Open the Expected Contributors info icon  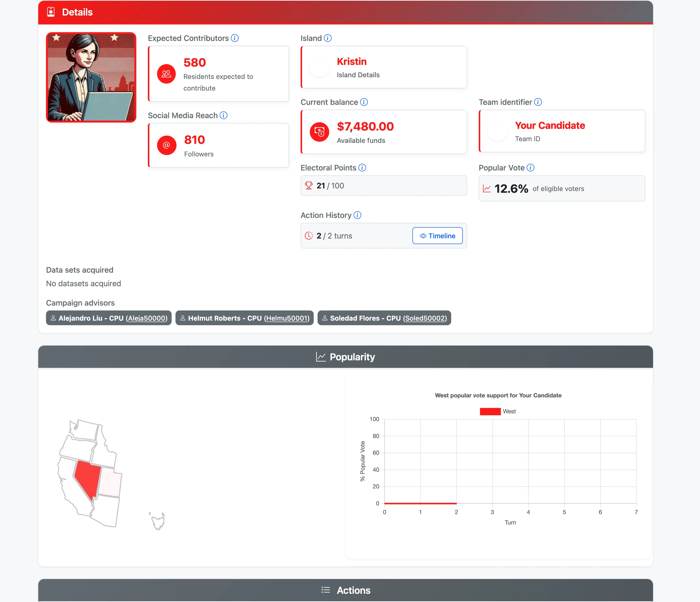point(235,38)
